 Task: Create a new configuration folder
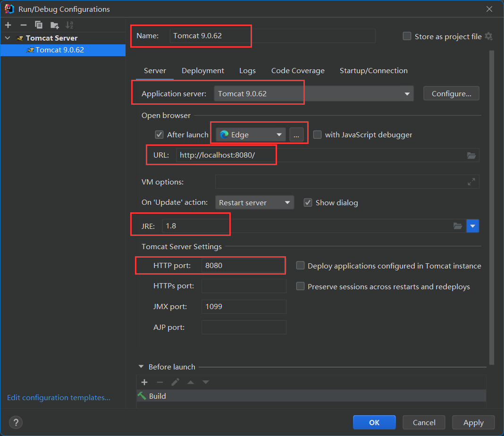click(54, 25)
